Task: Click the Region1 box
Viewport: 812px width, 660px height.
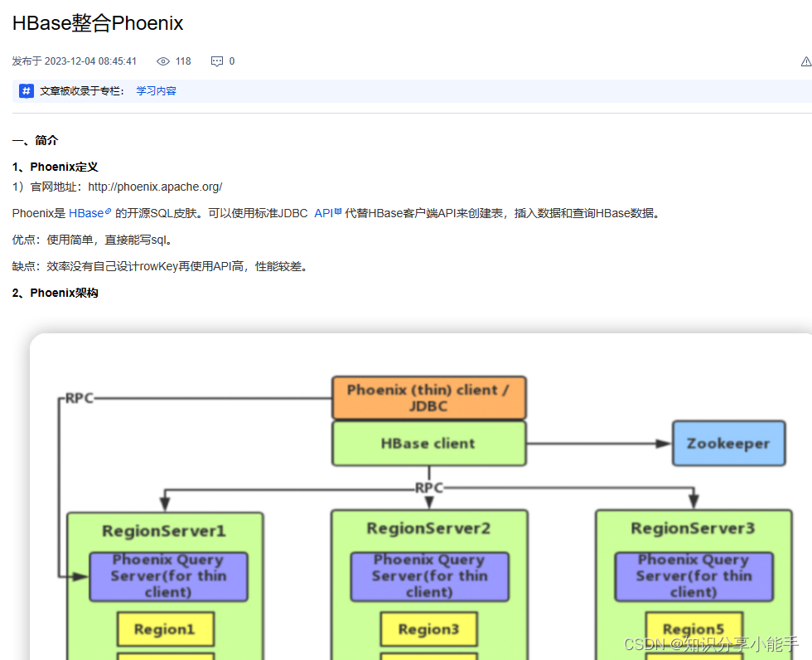Action: (x=166, y=629)
